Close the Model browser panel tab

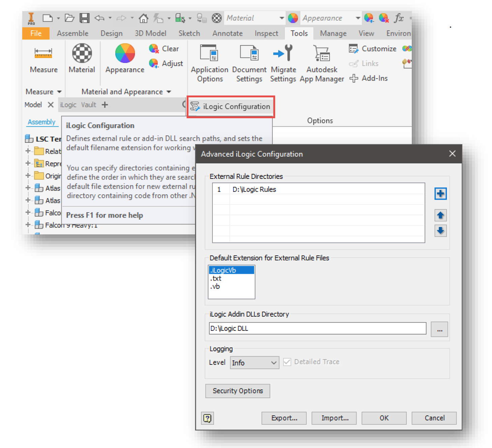[51, 105]
